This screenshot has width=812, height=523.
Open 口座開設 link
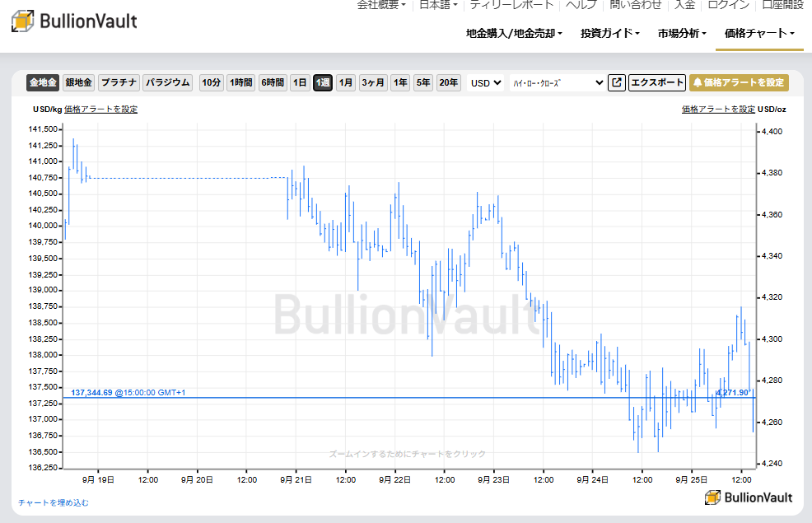click(782, 5)
